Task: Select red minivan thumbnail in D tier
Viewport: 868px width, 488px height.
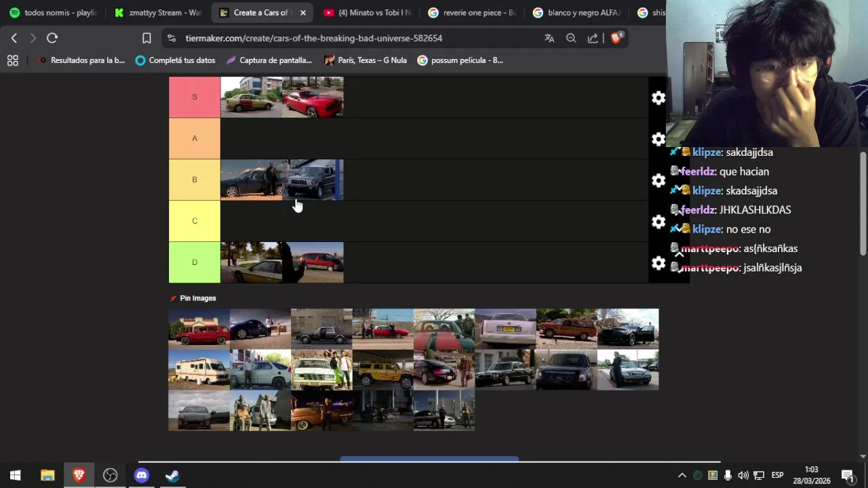Action: 313,262
